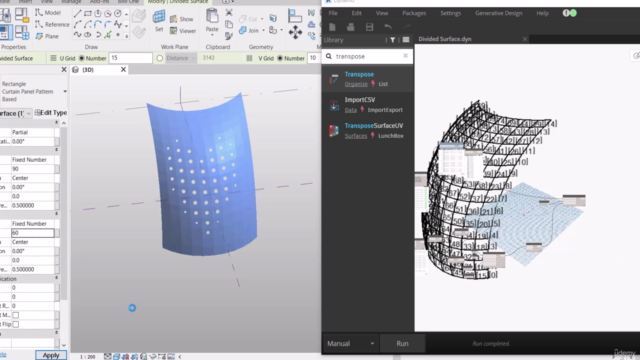Image resolution: width=640 pixels, height=360 pixels.
Task: Open the Settings menu in Dynamo
Action: coord(451,13)
